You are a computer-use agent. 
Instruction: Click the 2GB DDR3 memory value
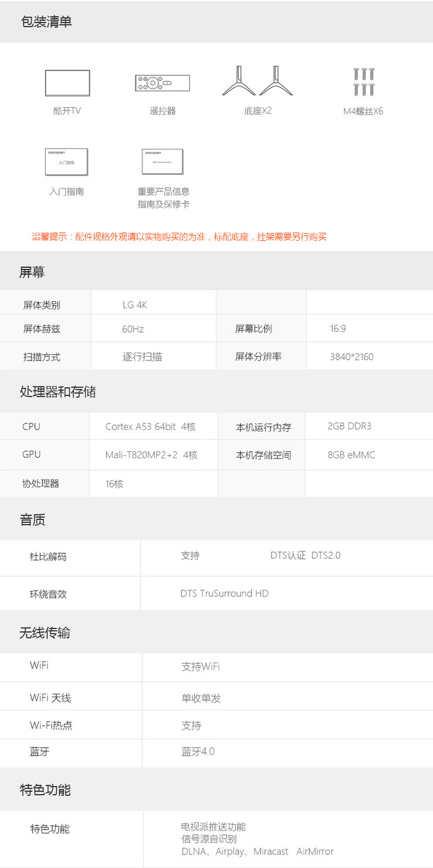tap(349, 426)
